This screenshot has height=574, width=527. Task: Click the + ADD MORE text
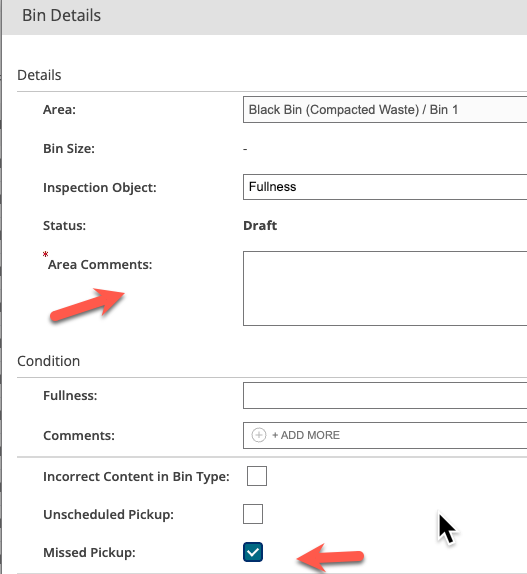click(x=306, y=435)
